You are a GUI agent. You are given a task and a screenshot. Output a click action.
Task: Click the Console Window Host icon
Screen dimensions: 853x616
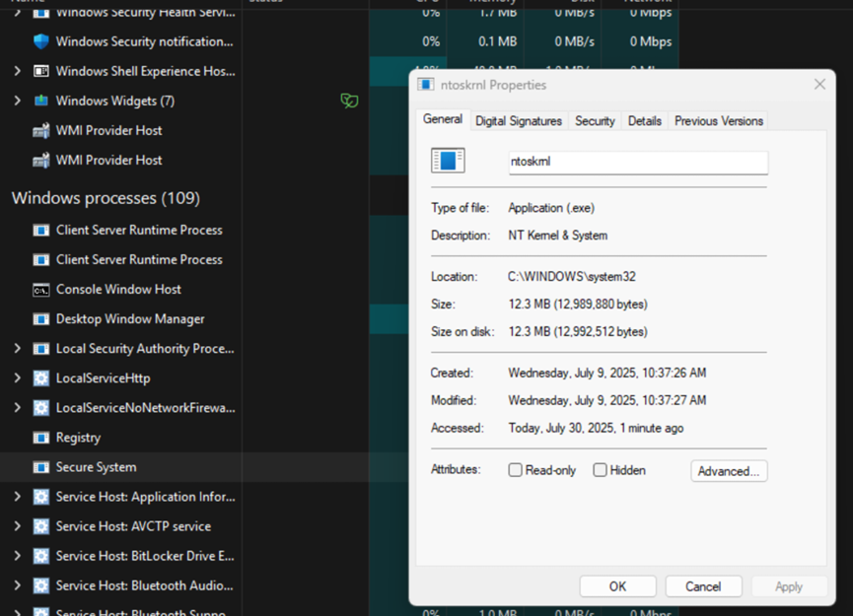[x=40, y=290]
